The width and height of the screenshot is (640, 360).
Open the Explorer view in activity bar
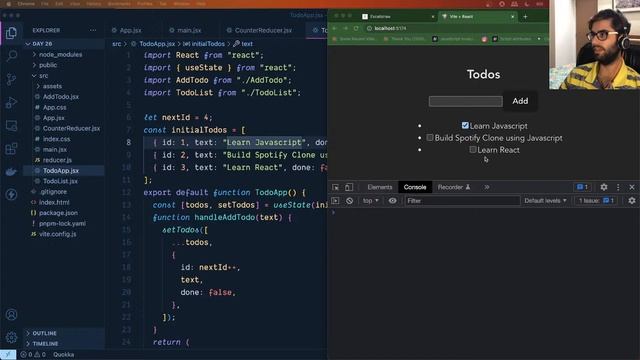(11, 33)
